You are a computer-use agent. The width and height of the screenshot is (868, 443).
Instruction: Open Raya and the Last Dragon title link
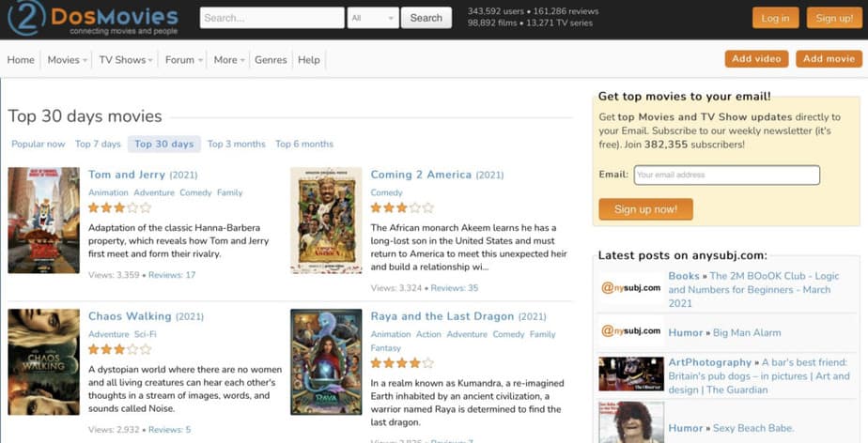point(442,316)
